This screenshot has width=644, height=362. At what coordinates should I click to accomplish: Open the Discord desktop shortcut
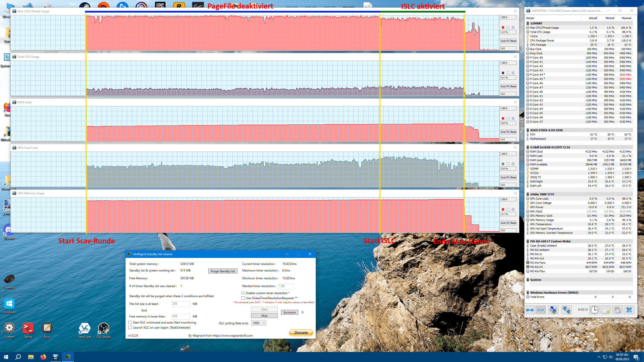pos(9,232)
